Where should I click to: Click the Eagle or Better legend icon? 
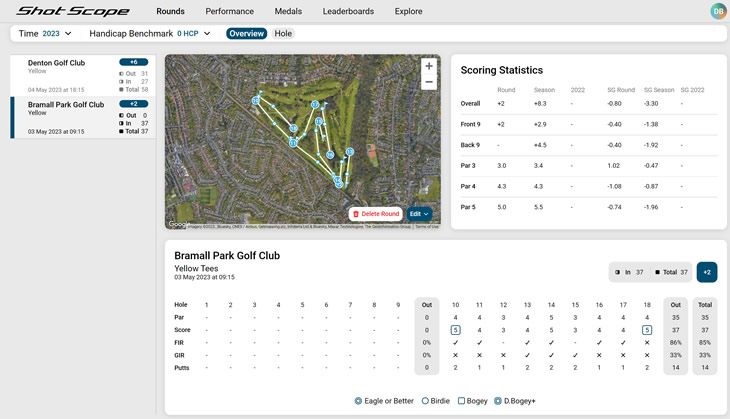pyautogui.click(x=358, y=401)
